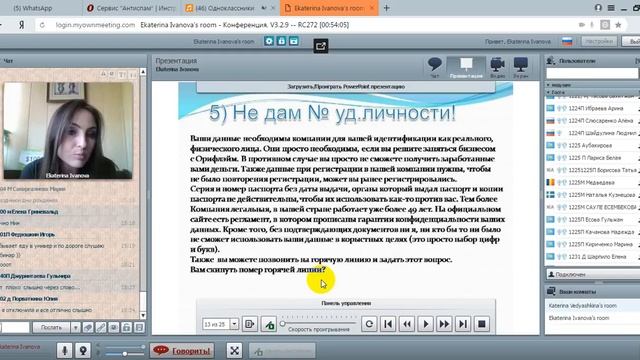Click the Yandex Я home button
640x360 pixels.
click(22, 25)
